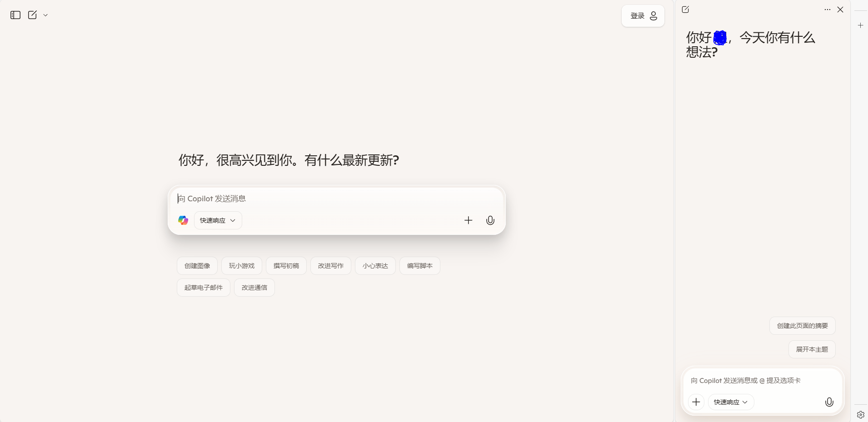Screen dimensions: 868x422
Task: Expand the arrow next to new chat
Action: (x=45, y=15)
